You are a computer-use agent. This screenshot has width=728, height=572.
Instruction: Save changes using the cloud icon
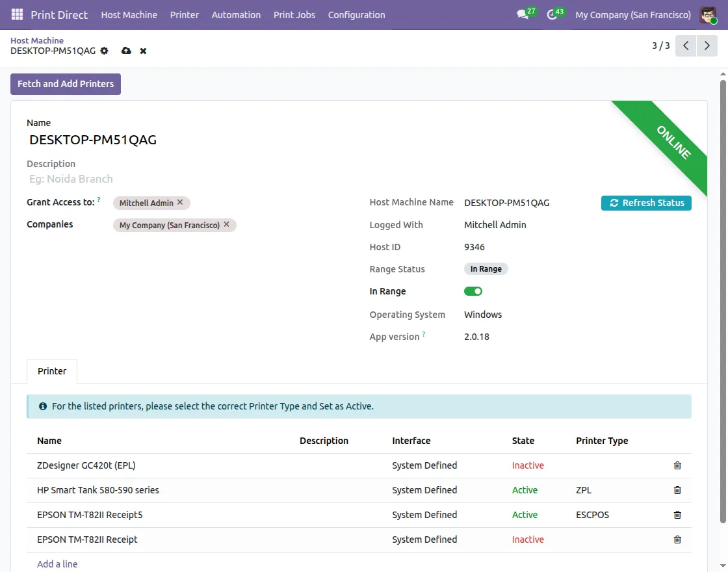point(126,51)
